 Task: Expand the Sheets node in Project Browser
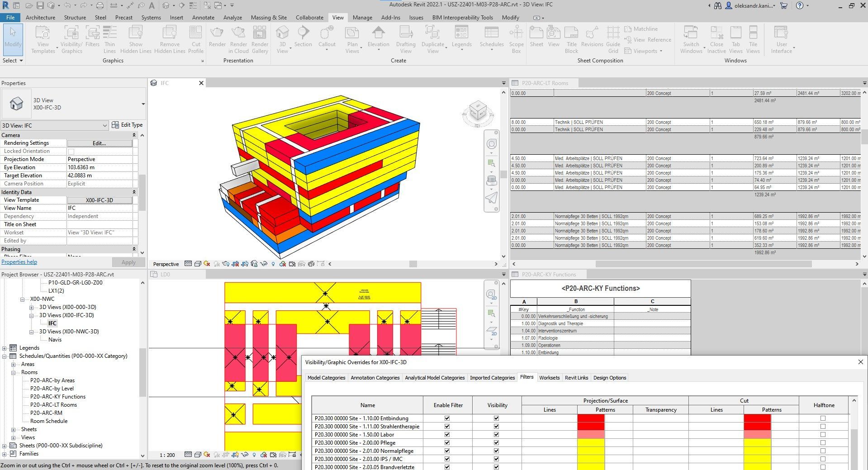coord(13,429)
